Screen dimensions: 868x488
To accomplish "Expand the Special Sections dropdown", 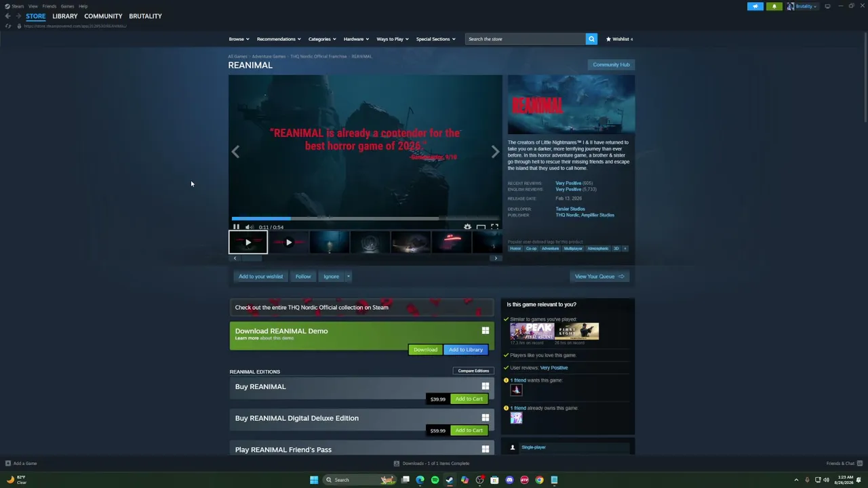I will click(435, 39).
